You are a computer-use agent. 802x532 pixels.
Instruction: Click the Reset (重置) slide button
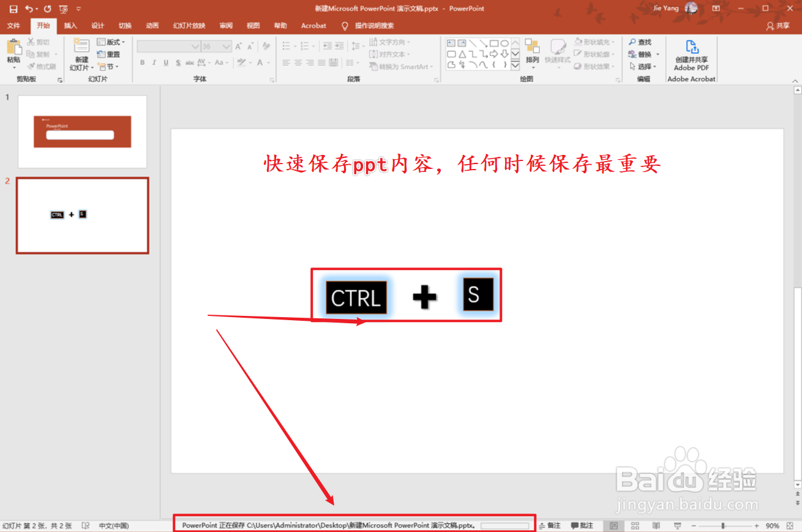point(109,54)
